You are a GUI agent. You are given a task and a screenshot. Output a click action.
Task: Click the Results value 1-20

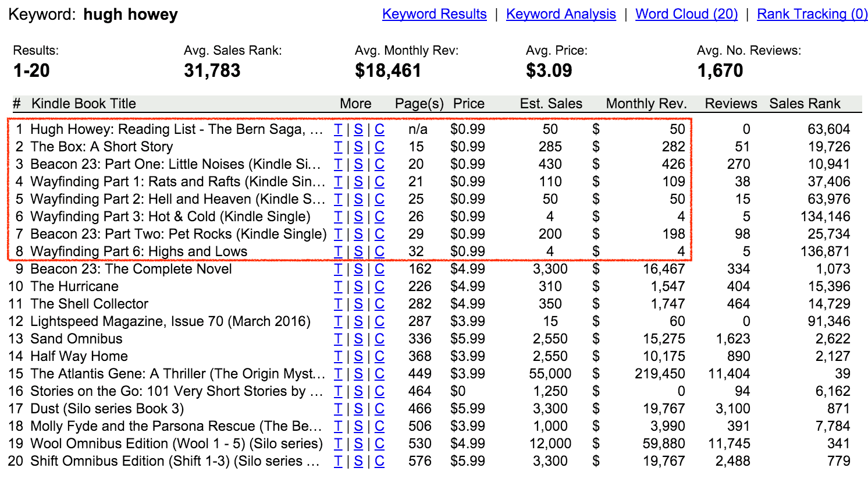coord(31,70)
